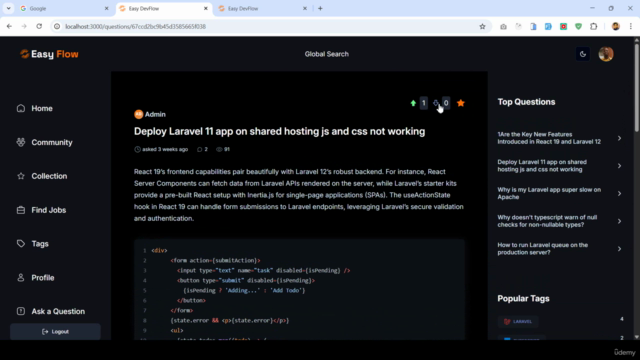Open Community page from sidebar

pos(44,142)
